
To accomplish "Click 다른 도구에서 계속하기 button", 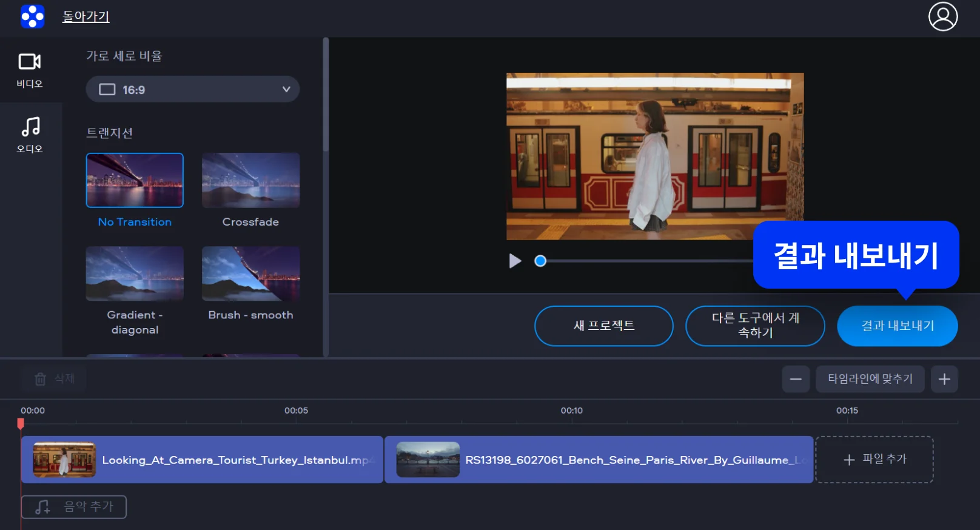I will (755, 326).
